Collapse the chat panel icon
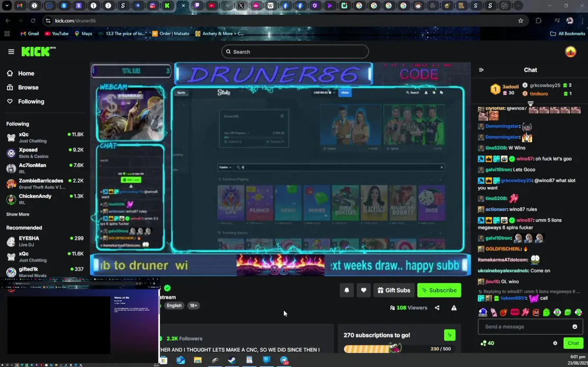 [482, 70]
